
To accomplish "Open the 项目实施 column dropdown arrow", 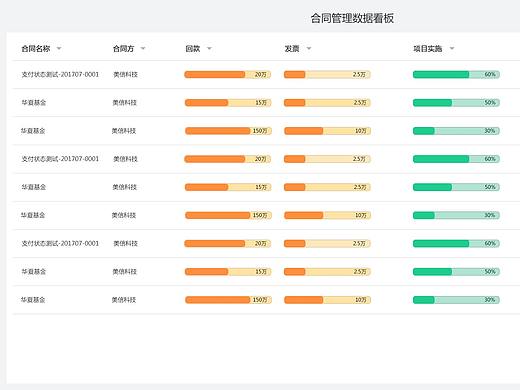I will [x=452, y=49].
